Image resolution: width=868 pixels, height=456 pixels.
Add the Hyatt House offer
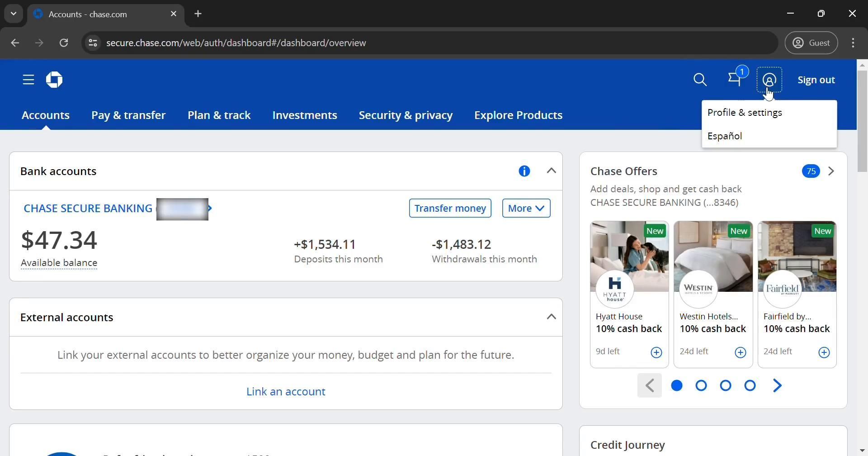(x=656, y=352)
